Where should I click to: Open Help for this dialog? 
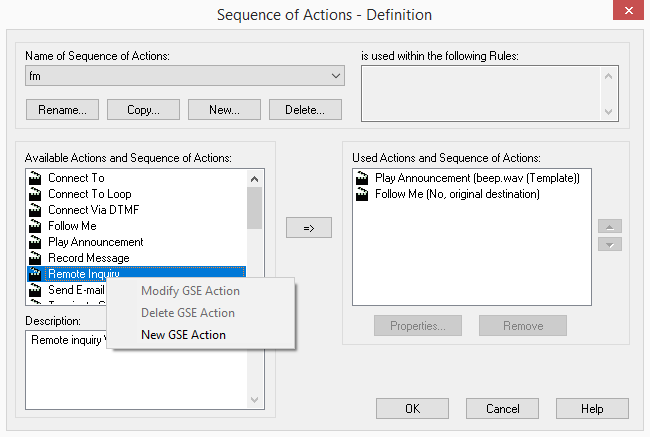tap(592, 409)
